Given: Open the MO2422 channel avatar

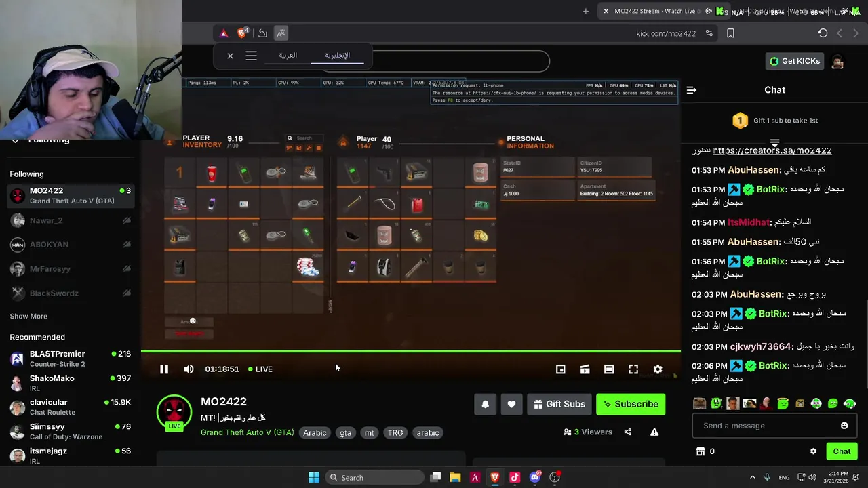Looking at the screenshot, I should [174, 411].
